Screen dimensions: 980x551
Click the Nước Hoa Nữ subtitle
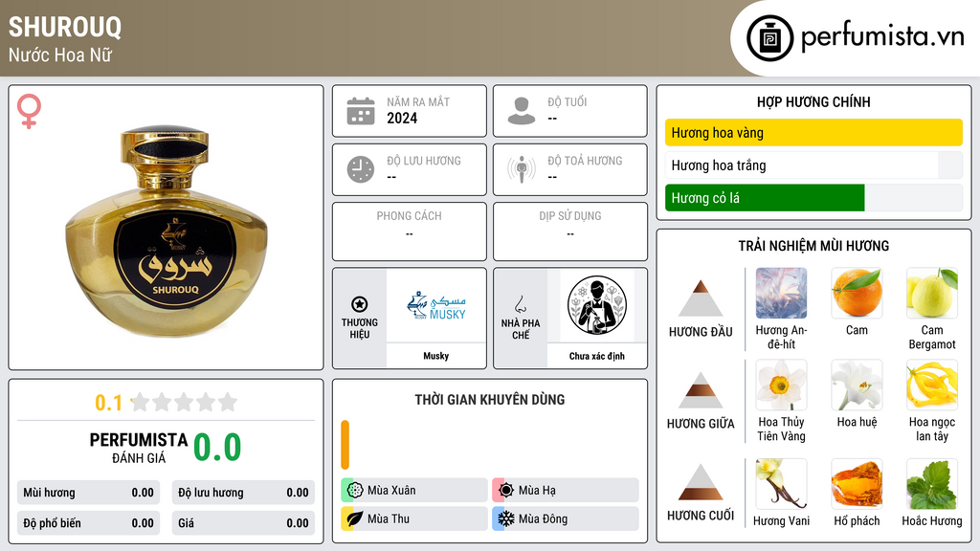coord(60,55)
